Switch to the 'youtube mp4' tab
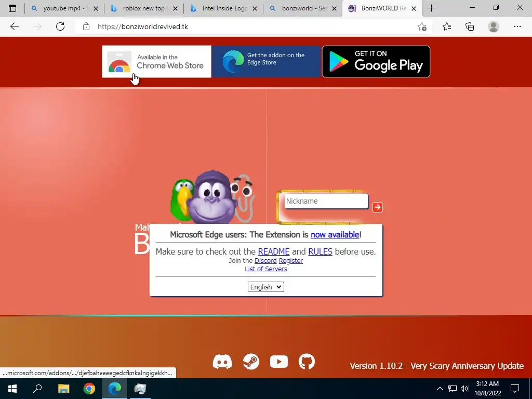532x399 pixels. (x=64, y=8)
